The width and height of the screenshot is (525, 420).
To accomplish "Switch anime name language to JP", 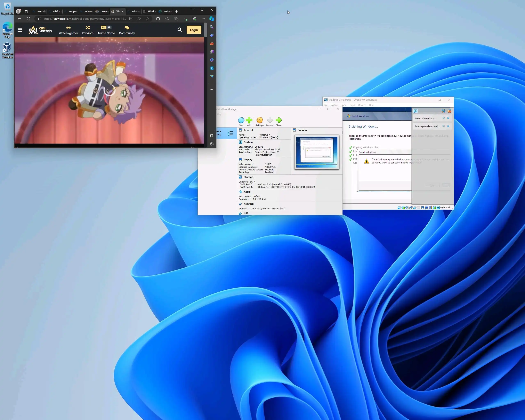I will pos(109,27).
